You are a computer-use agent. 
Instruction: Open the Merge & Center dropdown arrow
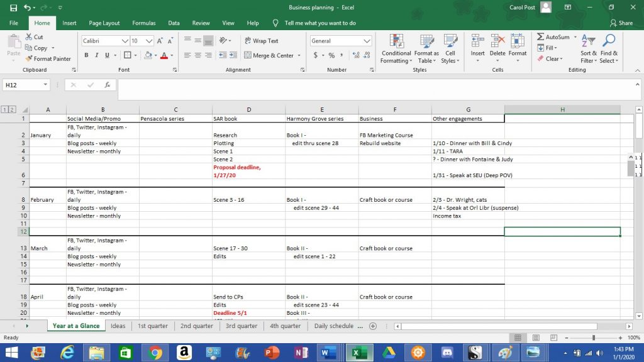(x=299, y=55)
